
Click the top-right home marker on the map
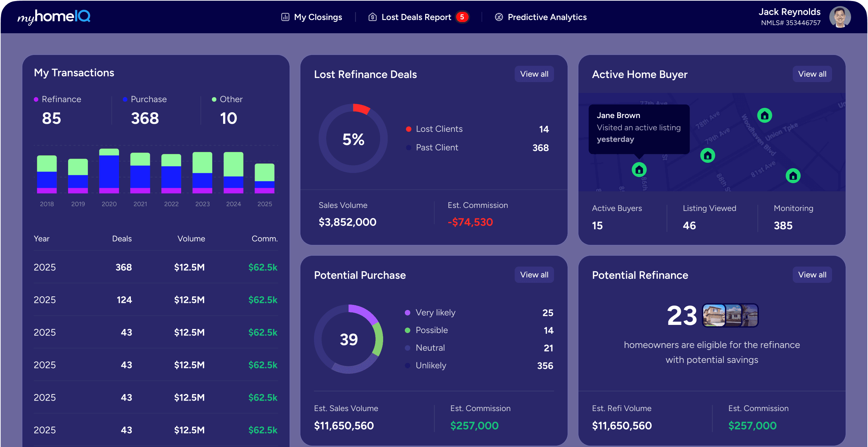click(x=764, y=116)
